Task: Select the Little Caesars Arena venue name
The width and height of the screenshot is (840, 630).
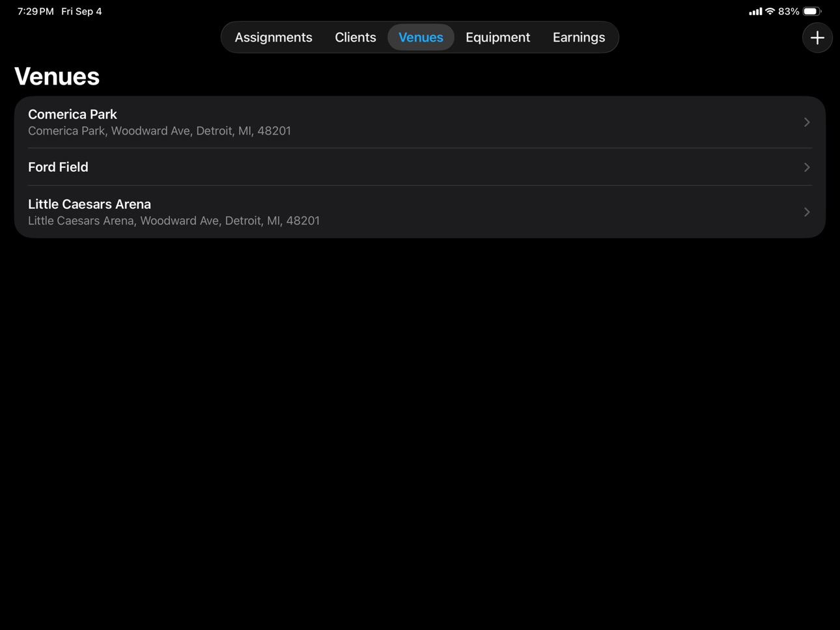Action: click(89, 204)
